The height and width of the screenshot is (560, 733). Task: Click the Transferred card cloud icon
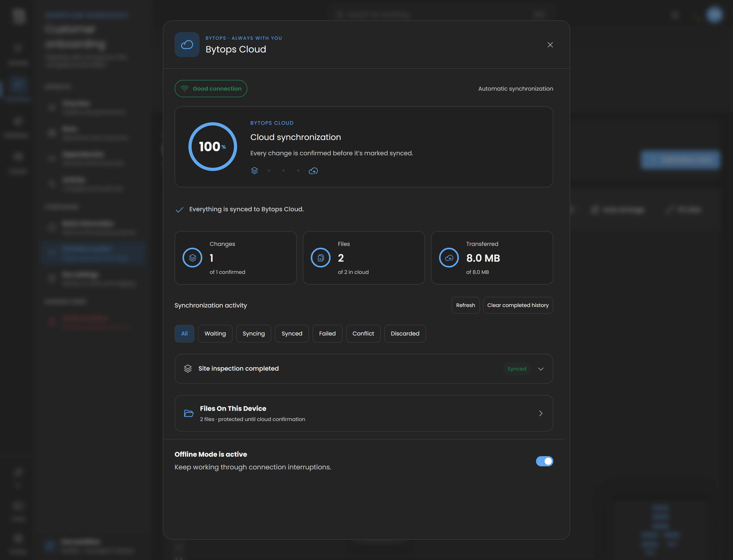point(449,258)
